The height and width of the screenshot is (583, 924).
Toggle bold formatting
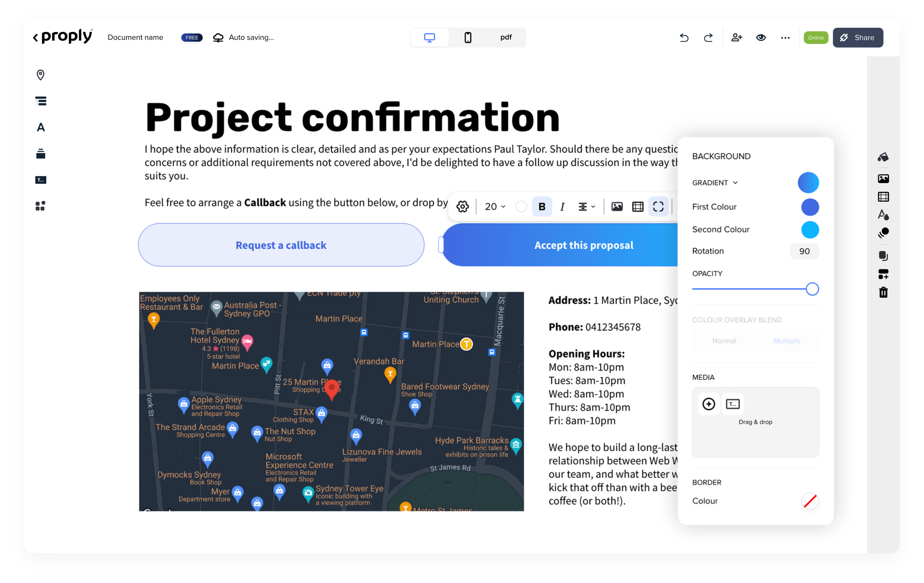542,207
